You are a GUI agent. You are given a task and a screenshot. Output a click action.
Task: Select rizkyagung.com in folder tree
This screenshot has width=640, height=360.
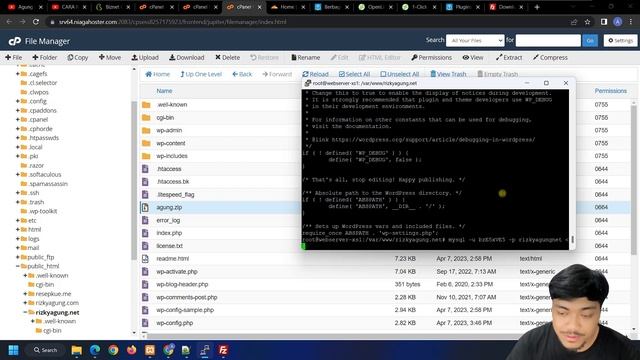coord(57,303)
